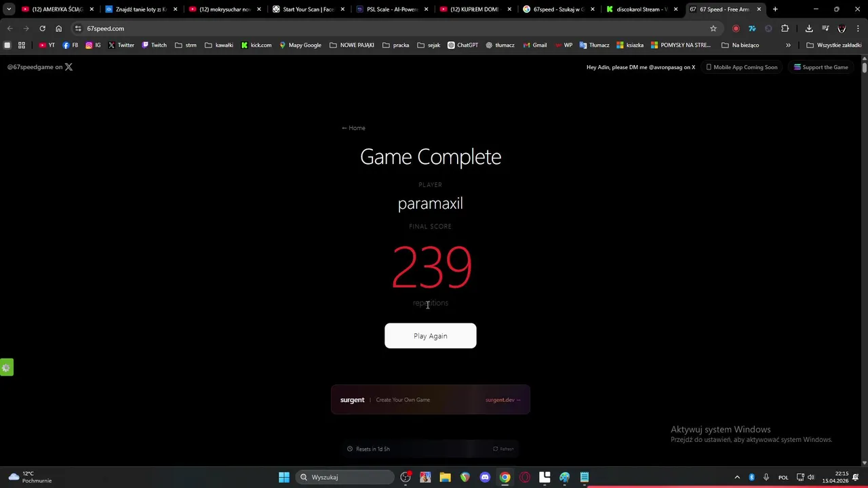868x488 pixels.
Task: Click the taskbar Wyszukaj search box
Action: (x=346, y=477)
